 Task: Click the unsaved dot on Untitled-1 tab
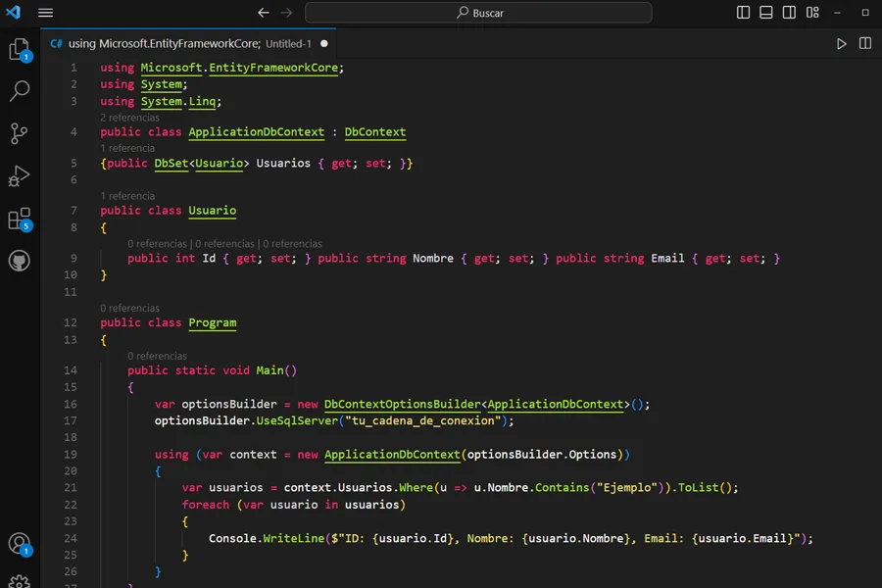324,43
